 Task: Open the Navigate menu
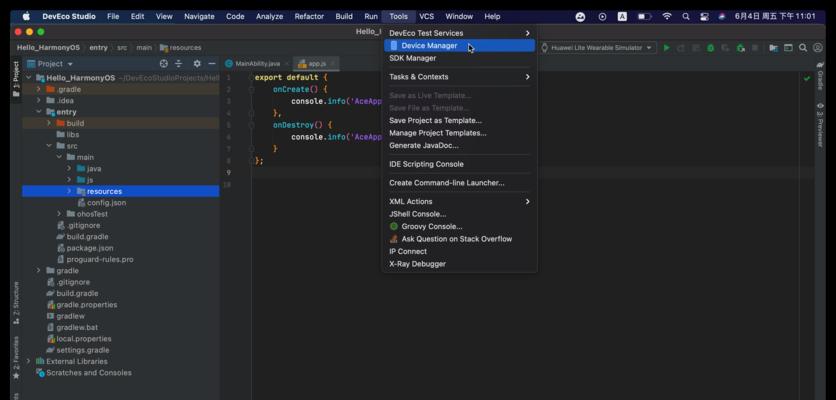tap(199, 17)
